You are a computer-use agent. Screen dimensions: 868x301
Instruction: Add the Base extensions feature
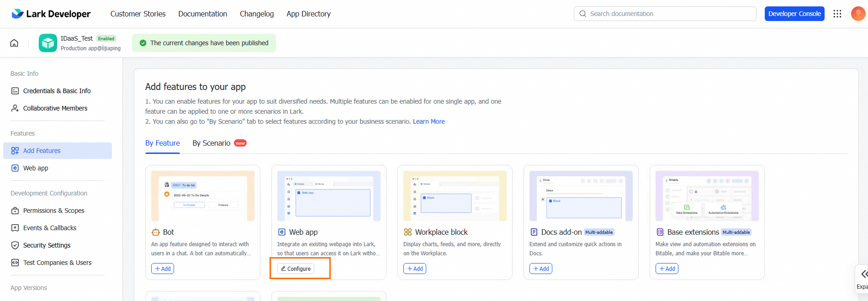pos(667,269)
